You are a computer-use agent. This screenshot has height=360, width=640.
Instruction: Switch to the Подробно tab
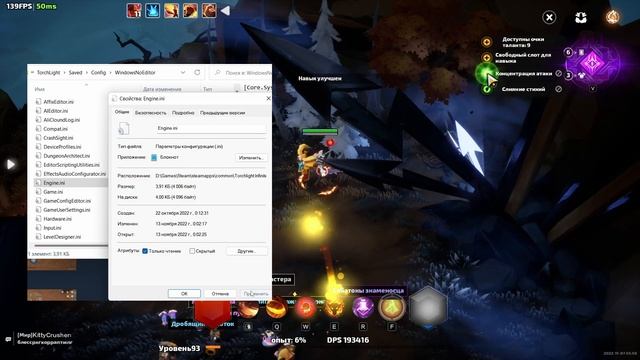coord(183,113)
